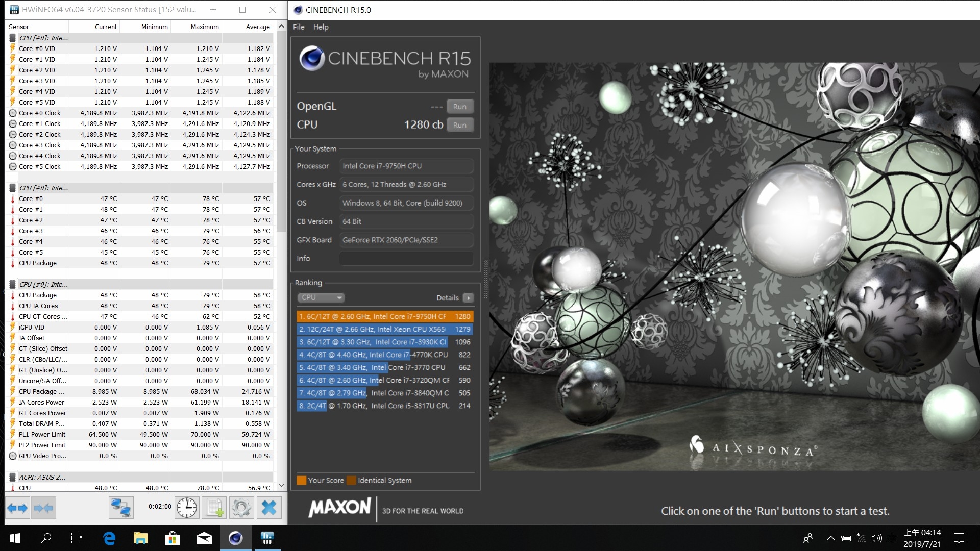Screen dimensions: 980x551
Task: Expand ranking Details arrow
Action: (x=468, y=298)
